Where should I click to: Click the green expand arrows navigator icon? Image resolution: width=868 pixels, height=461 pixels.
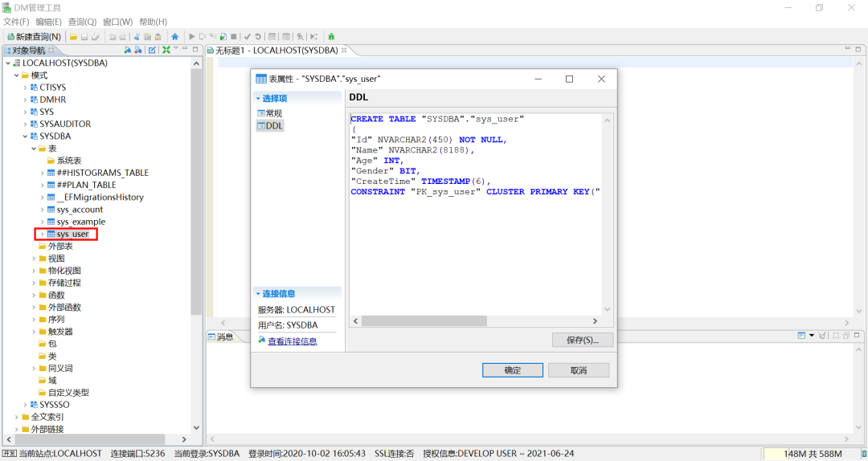(x=166, y=50)
